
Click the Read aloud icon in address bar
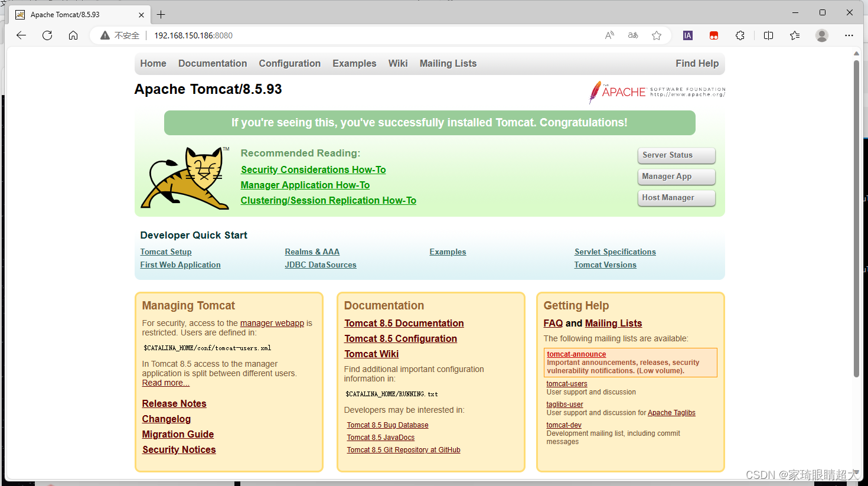pyautogui.click(x=609, y=35)
